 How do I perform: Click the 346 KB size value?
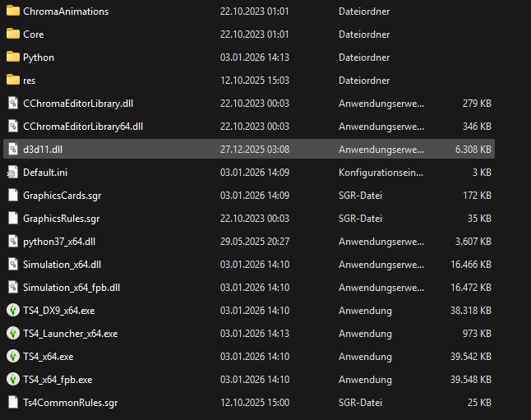point(477,127)
